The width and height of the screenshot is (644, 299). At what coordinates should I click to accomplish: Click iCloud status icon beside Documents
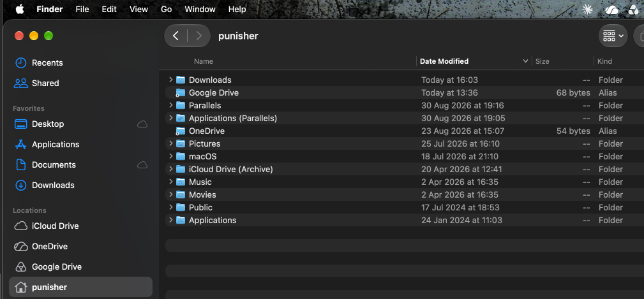tap(142, 165)
